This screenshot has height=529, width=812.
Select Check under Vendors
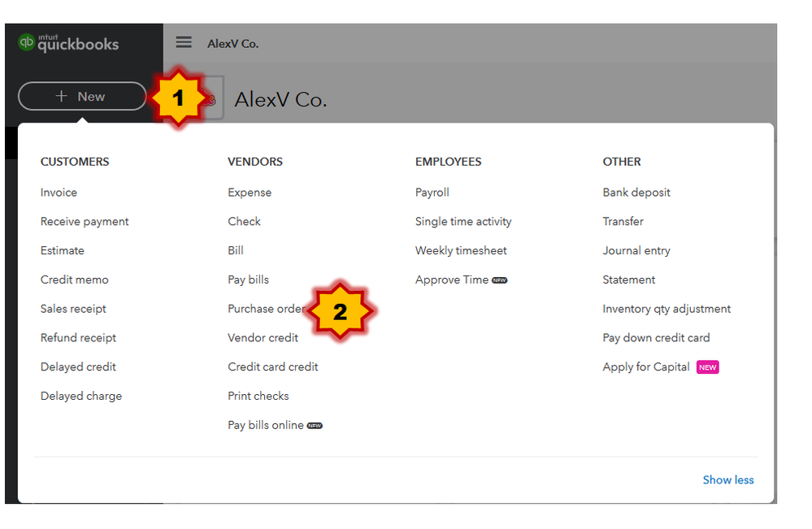pos(244,222)
